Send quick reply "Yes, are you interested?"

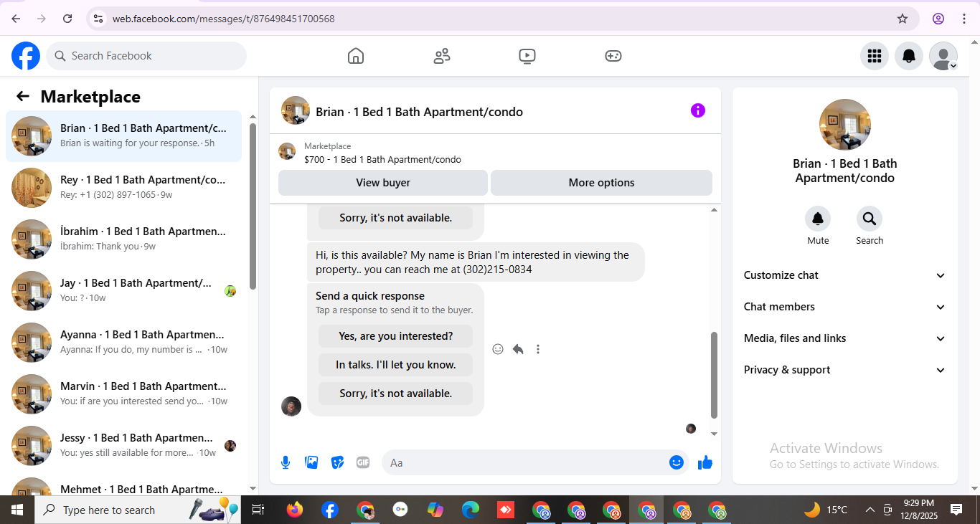point(396,336)
